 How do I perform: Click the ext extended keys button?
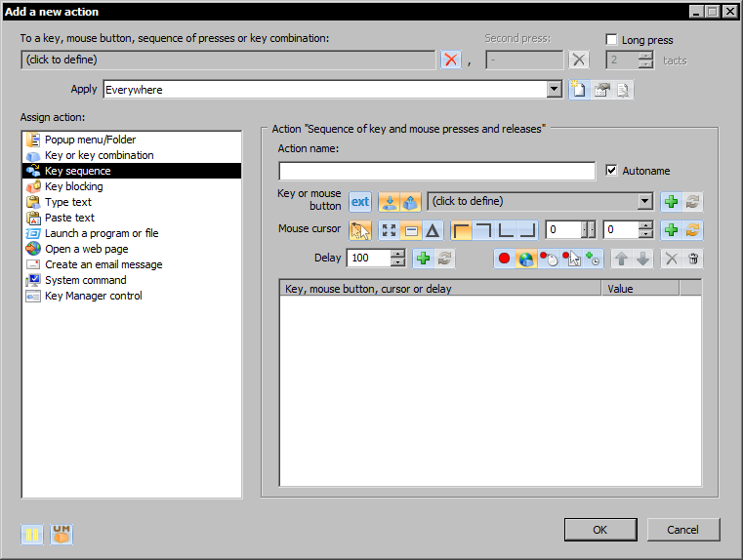point(360,202)
